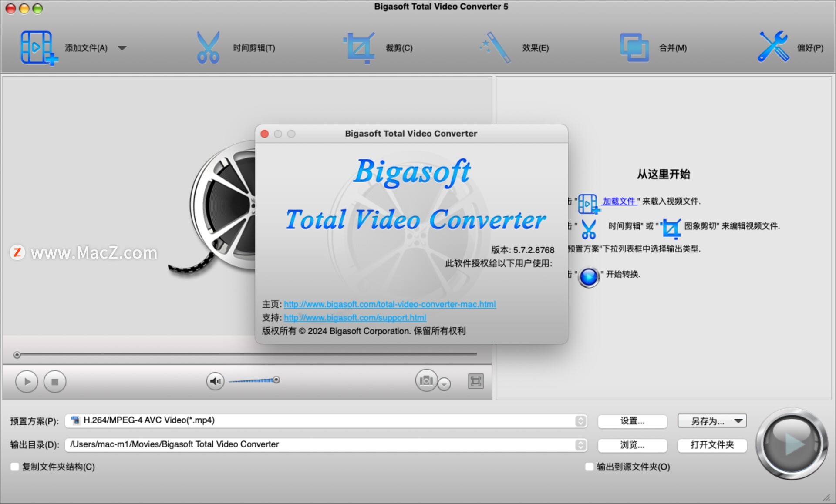The height and width of the screenshot is (504, 836).
Task: Click the crop icon in start panel
Action: point(671,228)
